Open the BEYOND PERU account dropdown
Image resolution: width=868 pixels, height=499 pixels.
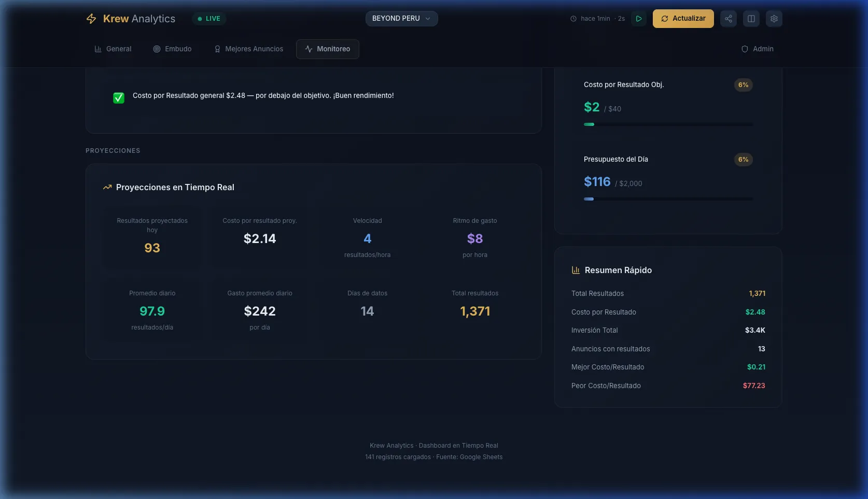pos(401,19)
